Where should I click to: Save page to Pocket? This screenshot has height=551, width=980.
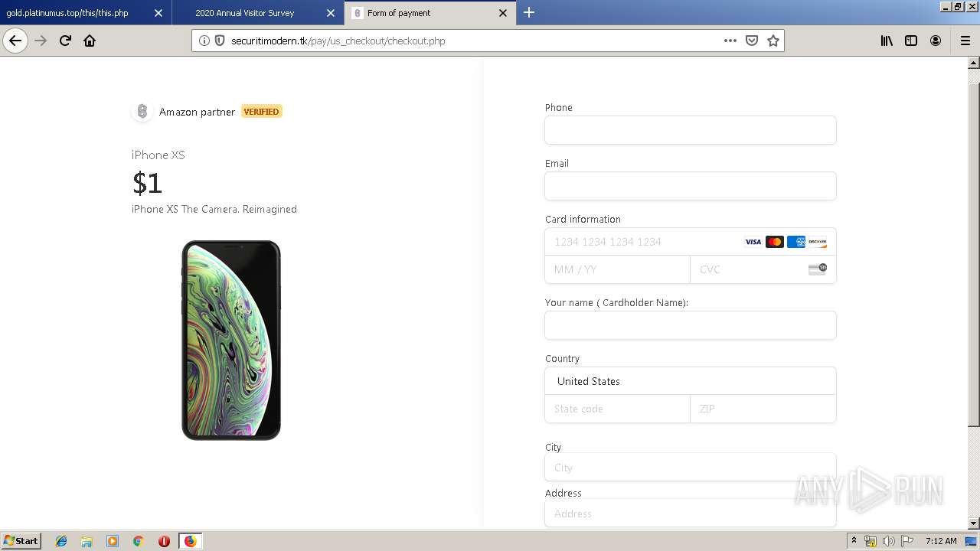point(752,41)
